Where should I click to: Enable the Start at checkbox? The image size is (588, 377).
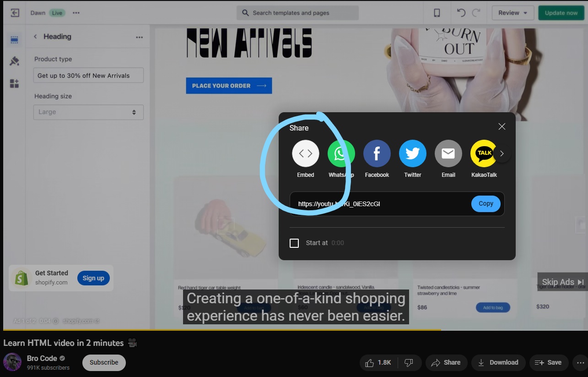[294, 243]
